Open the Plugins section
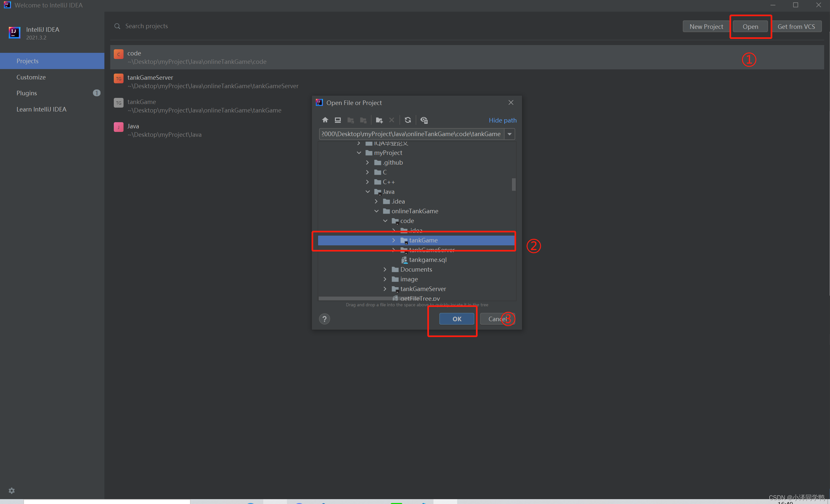 click(x=27, y=93)
